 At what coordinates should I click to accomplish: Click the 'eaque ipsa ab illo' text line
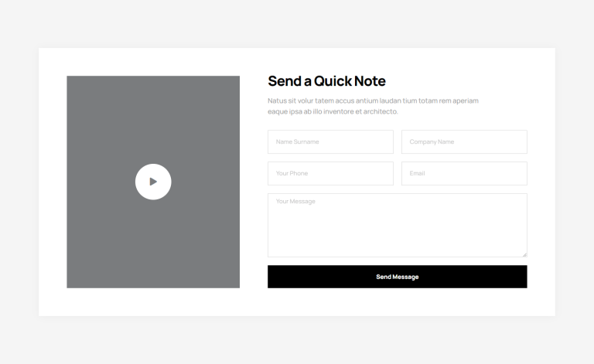click(x=333, y=111)
